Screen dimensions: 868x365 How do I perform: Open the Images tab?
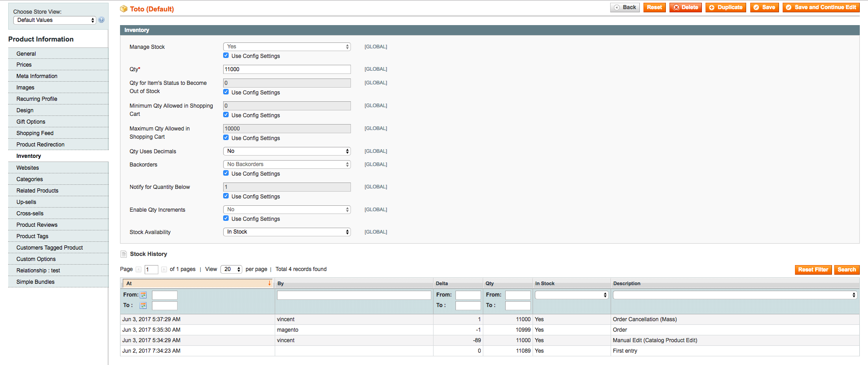58,88
